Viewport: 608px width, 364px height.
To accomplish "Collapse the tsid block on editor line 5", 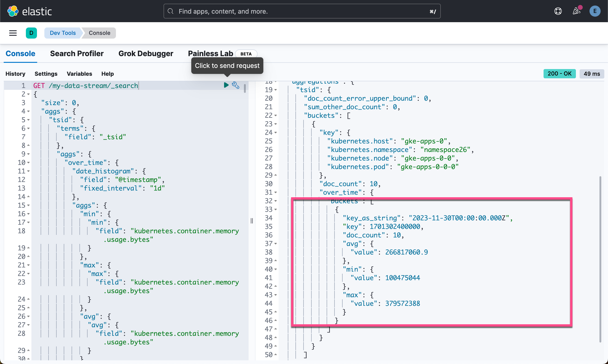I will pyautogui.click(x=28, y=120).
